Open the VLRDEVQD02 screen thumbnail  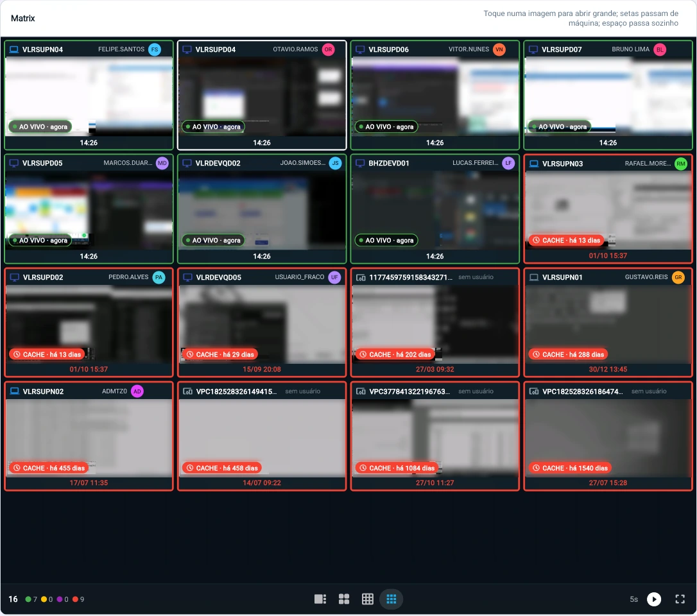pyautogui.click(x=262, y=210)
